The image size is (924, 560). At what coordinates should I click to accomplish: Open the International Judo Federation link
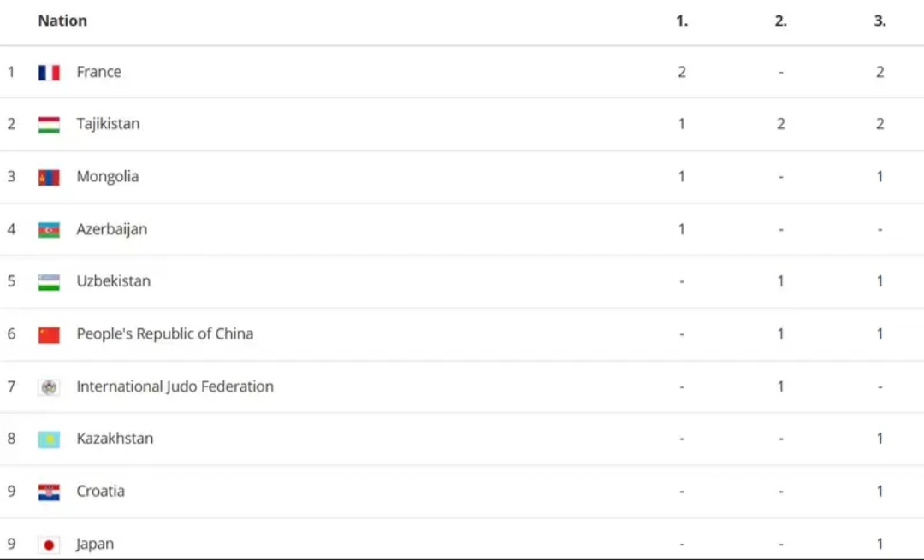click(175, 386)
